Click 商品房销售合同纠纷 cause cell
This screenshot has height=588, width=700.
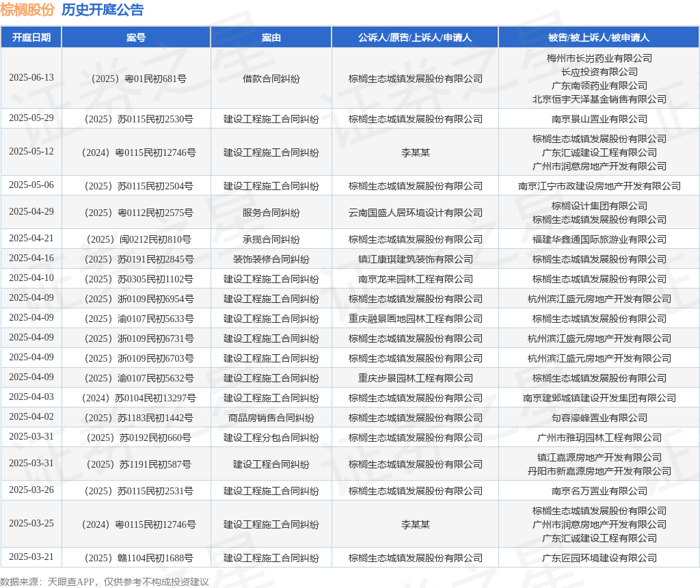[x=271, y=418]
